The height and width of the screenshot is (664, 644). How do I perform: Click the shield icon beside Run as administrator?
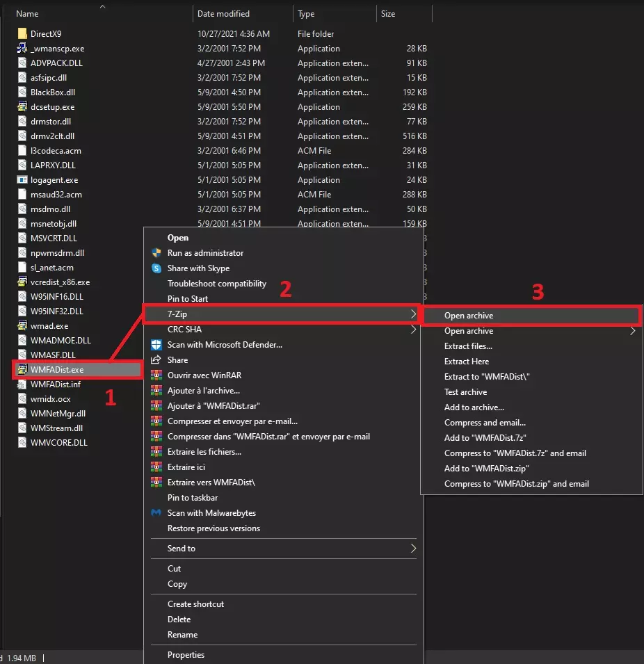(x=156, y=253)
